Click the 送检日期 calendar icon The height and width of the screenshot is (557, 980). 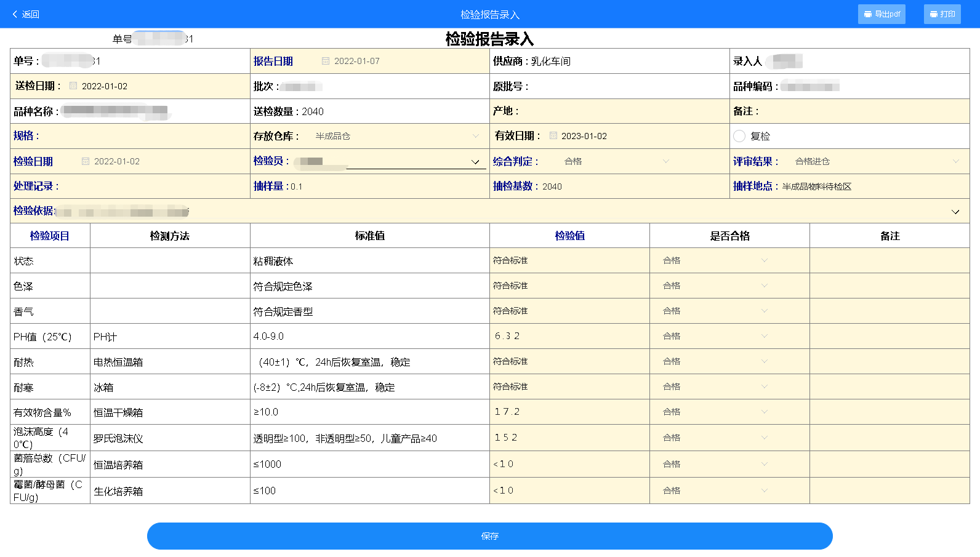pyautogui.click(x=73, y=86)
